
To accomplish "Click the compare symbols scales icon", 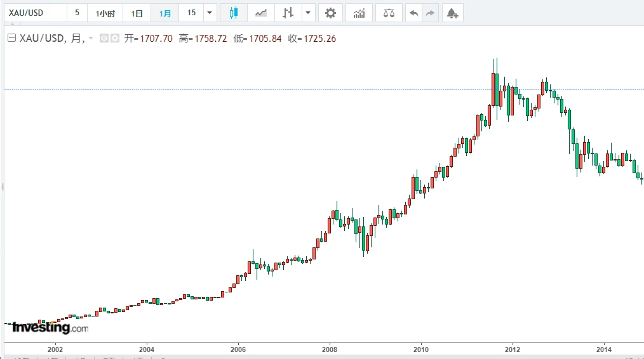I will (389, 13).
